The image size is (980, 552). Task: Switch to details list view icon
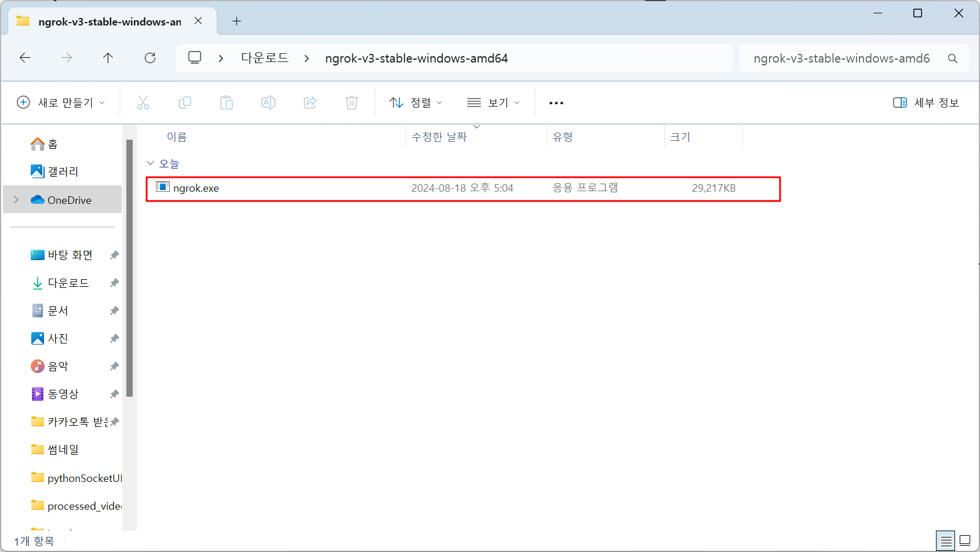coord(946,541)
